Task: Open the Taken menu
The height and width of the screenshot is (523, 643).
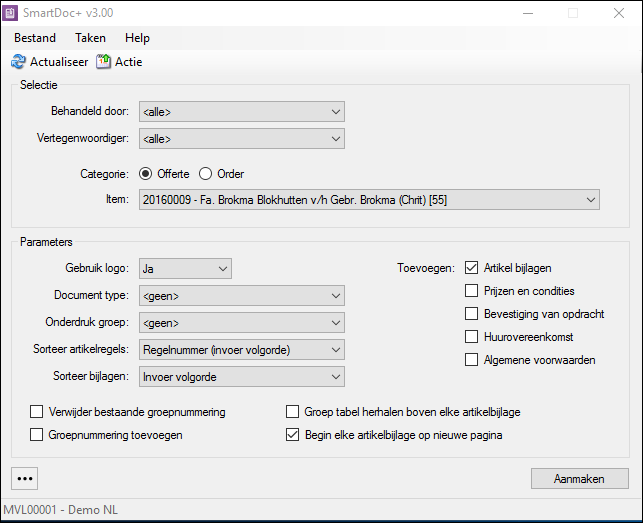Action: [x=90, y=38]
